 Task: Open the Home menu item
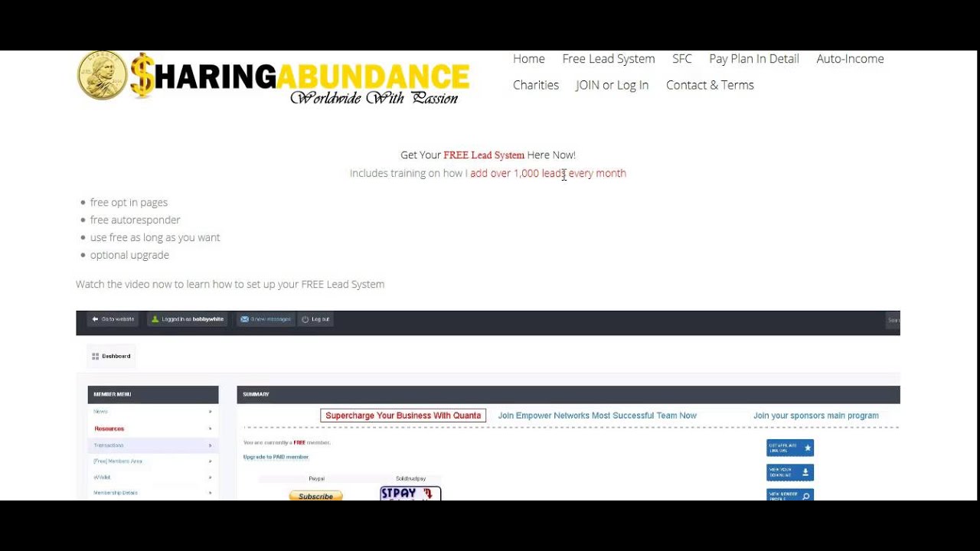pos(529,59)
